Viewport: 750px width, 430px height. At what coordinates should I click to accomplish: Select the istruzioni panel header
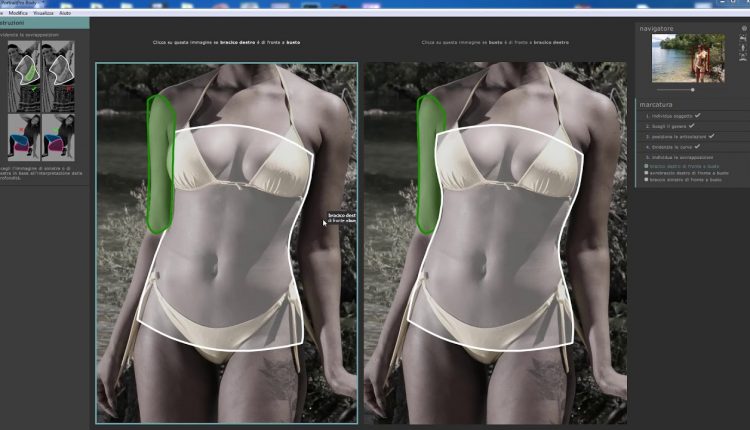pyautogui.click(x=44, y=22)
